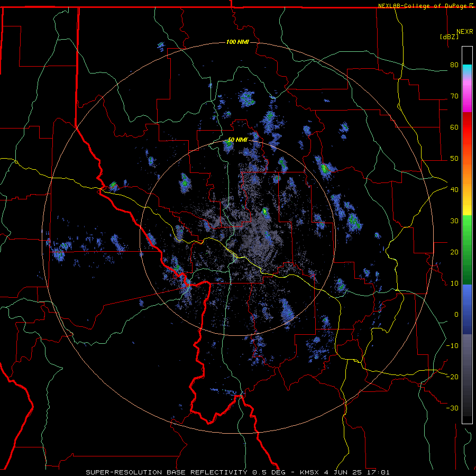Click the 0 value on the dBZ scale

point(456,315)
